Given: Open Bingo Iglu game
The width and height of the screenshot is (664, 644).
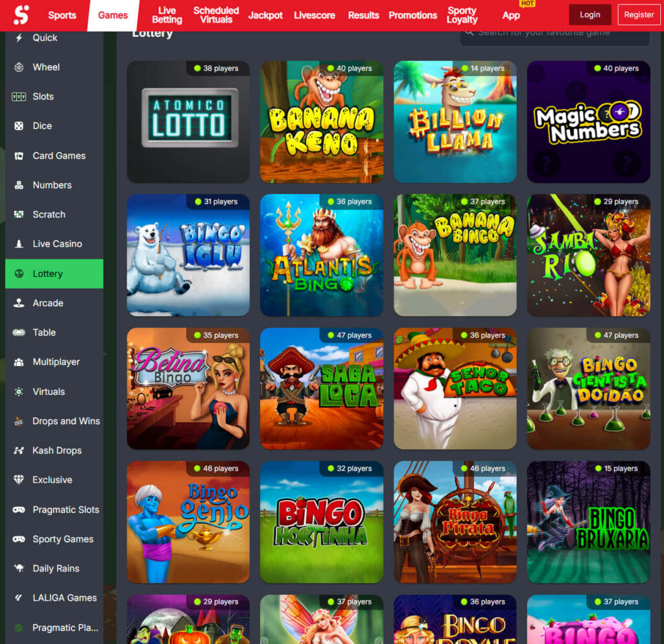Looking at the screenshot, I should click(x=188, y=256).
